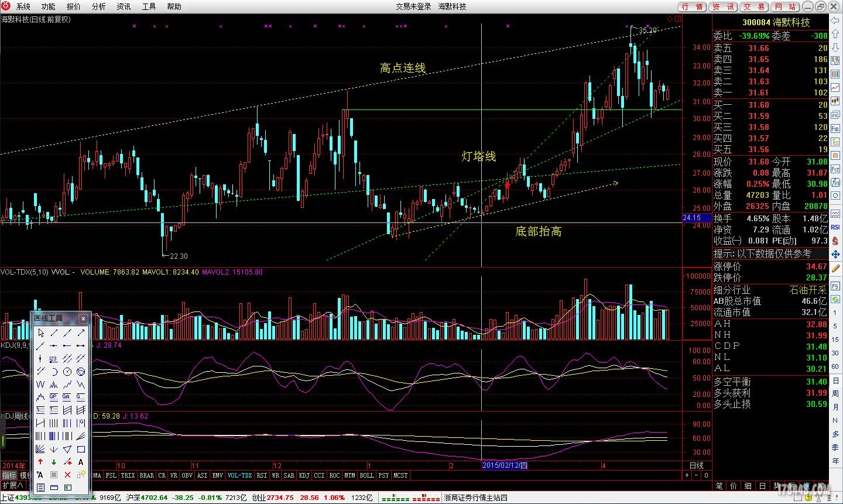
Task: Choose the percentage lines tool
Action: 41,410
